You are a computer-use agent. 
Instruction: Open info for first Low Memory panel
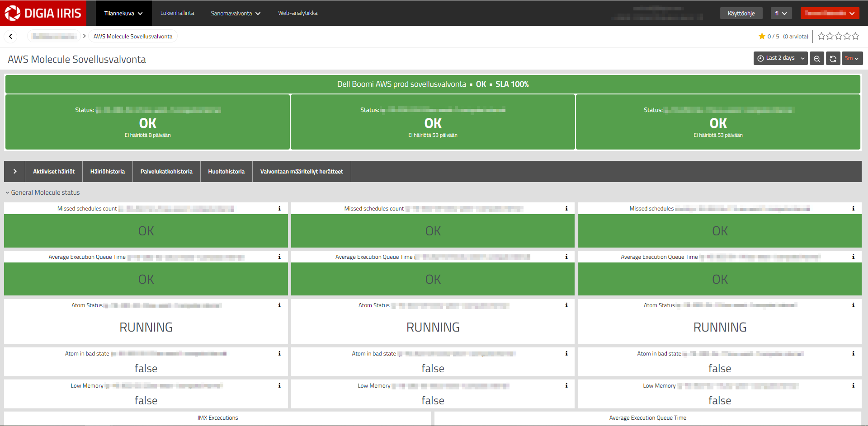(x=279, y=385)
